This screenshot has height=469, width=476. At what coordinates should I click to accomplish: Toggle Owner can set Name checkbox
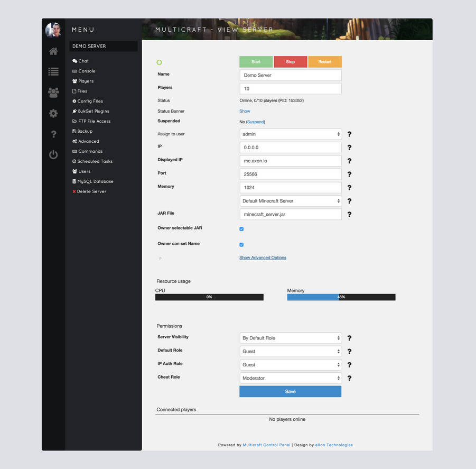tap(241, 244)
